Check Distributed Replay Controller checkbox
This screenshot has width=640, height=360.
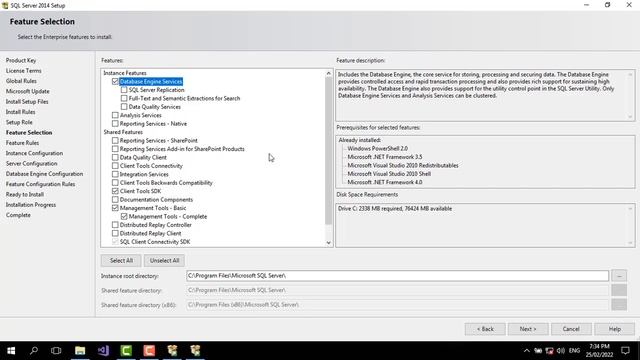[115, 225]
